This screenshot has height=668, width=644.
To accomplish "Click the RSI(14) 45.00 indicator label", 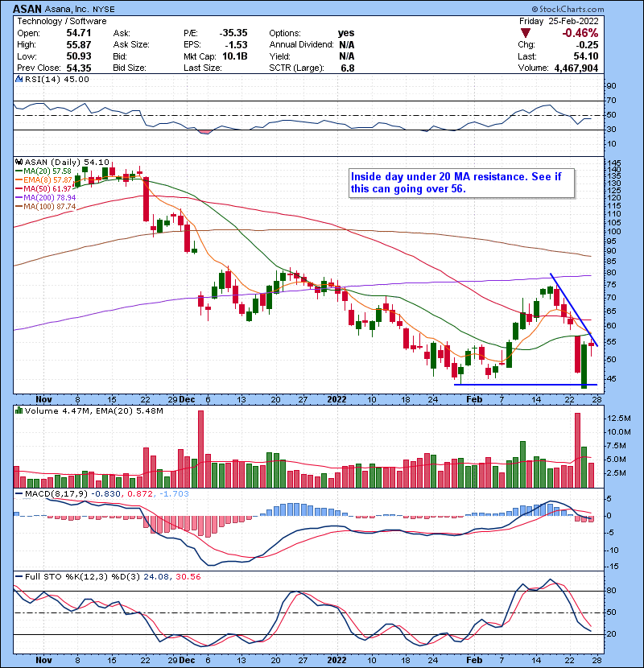I will 57,79.
